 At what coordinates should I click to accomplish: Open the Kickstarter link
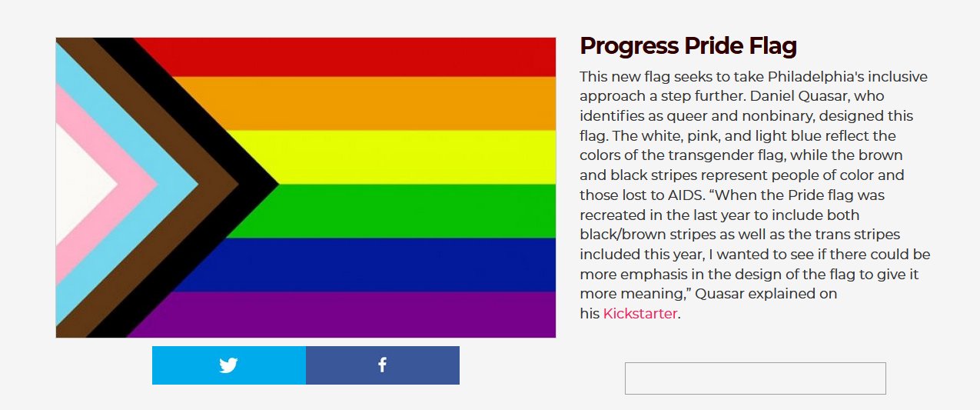click(639, 313)
